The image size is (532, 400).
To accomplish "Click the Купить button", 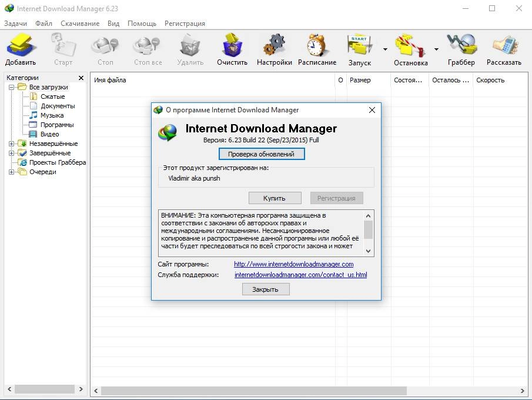I will click(x=275, y=198).
